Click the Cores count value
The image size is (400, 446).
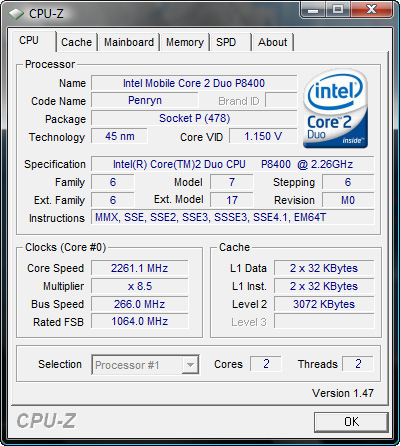266,364
